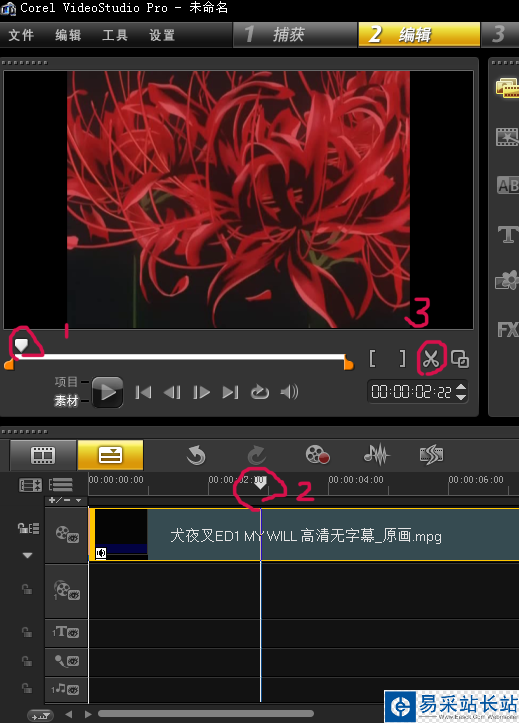
Task: Click the orange trim start marker
Action: [x=9, y=364]
